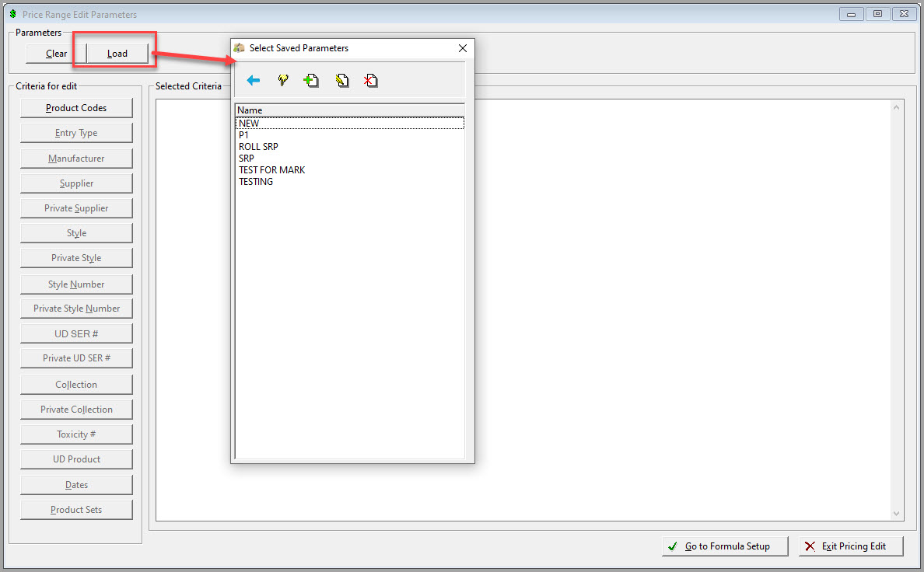
Task: Select the TESTING saved parameter row
Action: pyautogui.click(x=350, y=182)
